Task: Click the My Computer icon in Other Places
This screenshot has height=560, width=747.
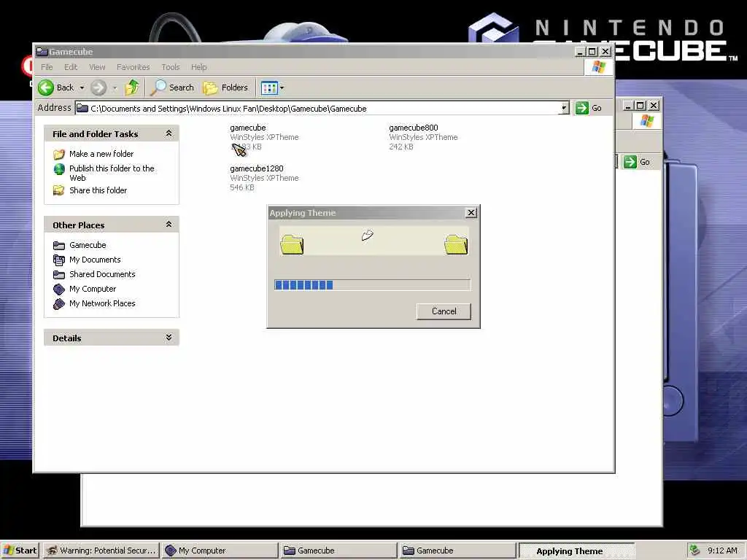Action: [x=59, y=289]
